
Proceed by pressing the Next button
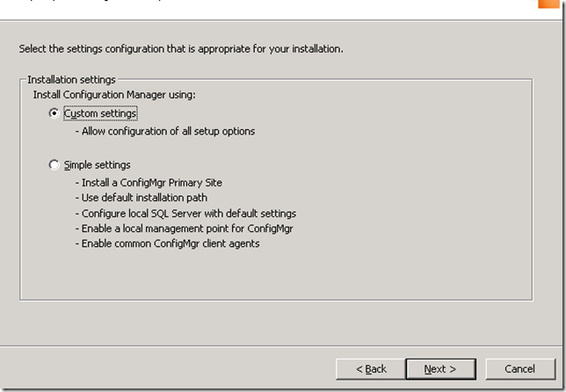pyautogui.click(x=440, y=368)
